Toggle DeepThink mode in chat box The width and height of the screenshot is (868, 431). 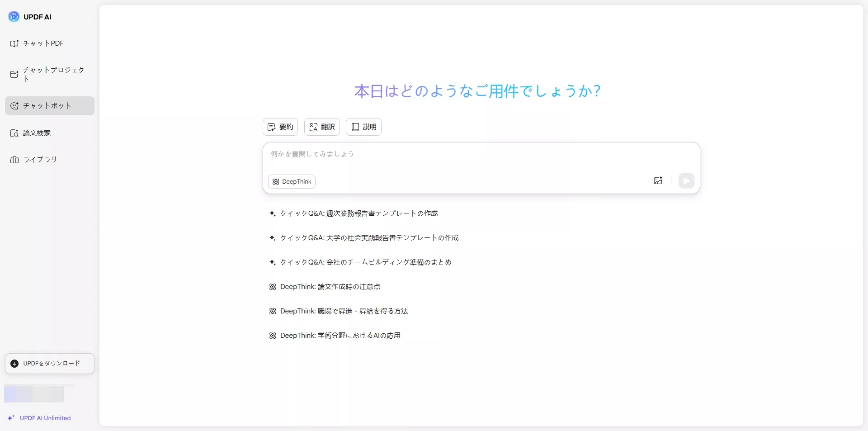[292, 182]
